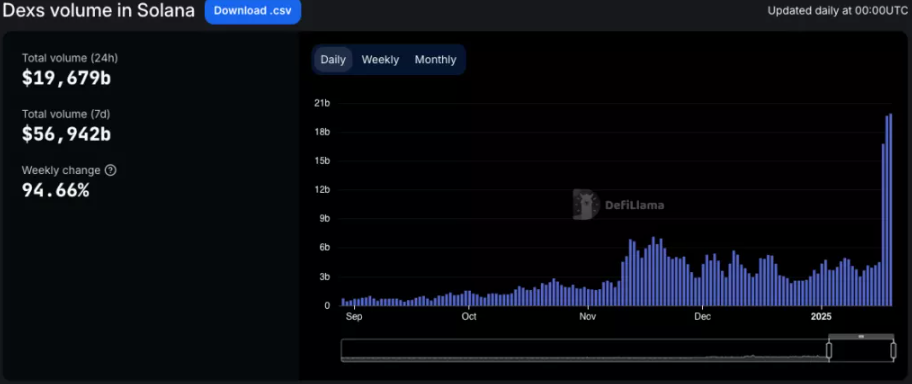The width and height of the screenshot is (912, 384).
Task: Click the 21b y-axis label
Action: pyautogui.click(x=322, y=104)
